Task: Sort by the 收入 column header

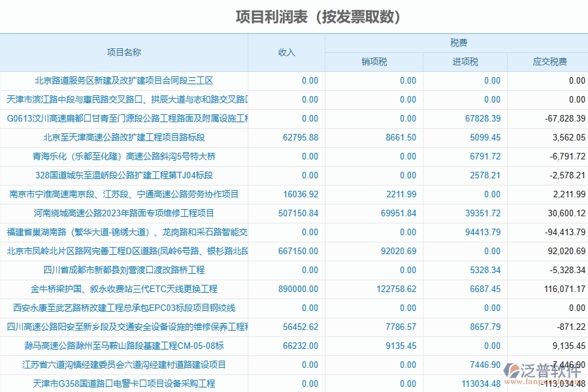Action: [x=286, y=53]
